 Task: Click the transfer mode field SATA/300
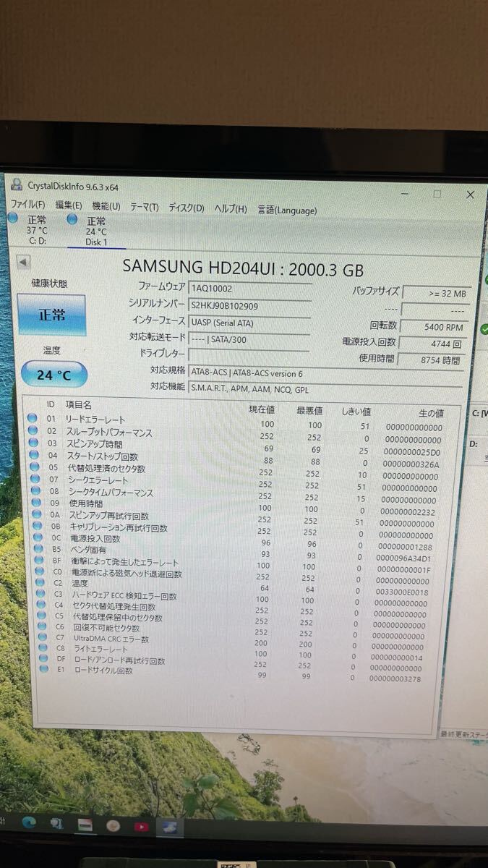pyautogui.click(x=250, y=339)
